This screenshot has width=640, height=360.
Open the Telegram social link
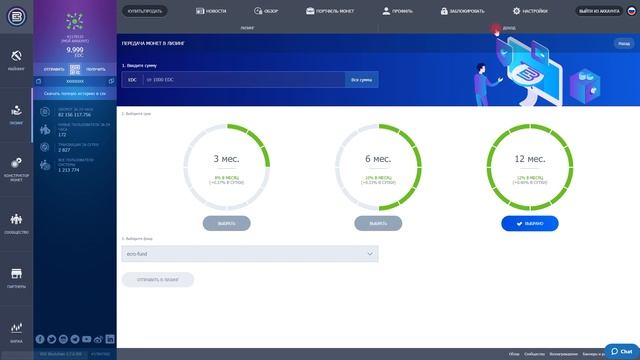click(x=75, y=339)
